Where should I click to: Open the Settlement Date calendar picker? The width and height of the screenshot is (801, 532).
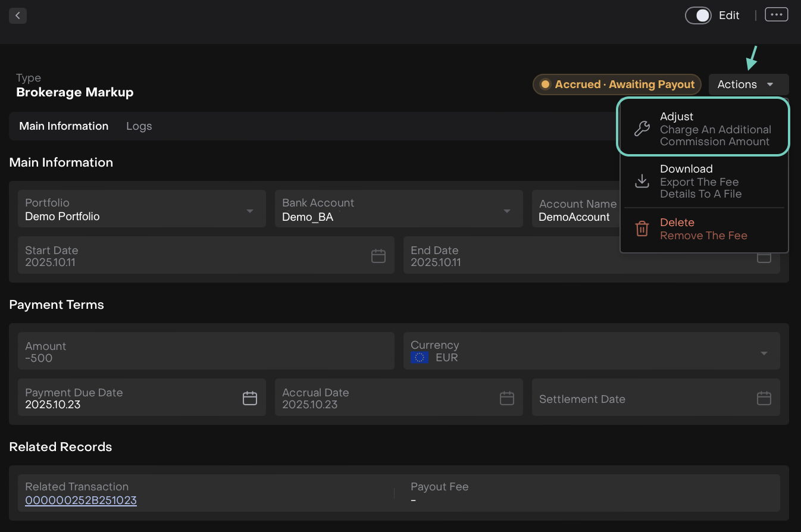tap(764, 398)
